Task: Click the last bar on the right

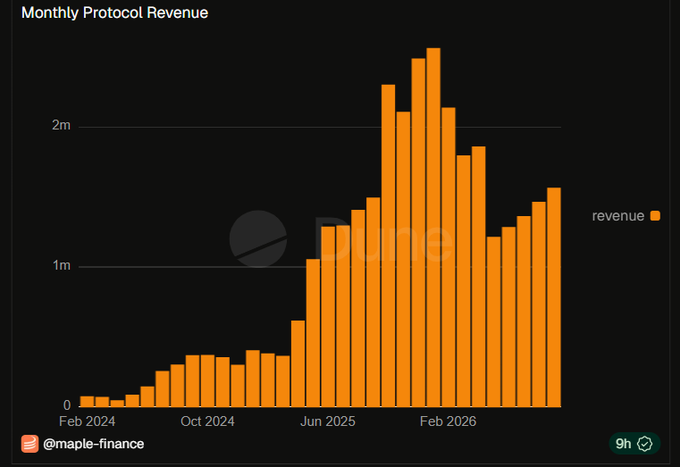Action: pyautogui.click(x=554, y=297)
